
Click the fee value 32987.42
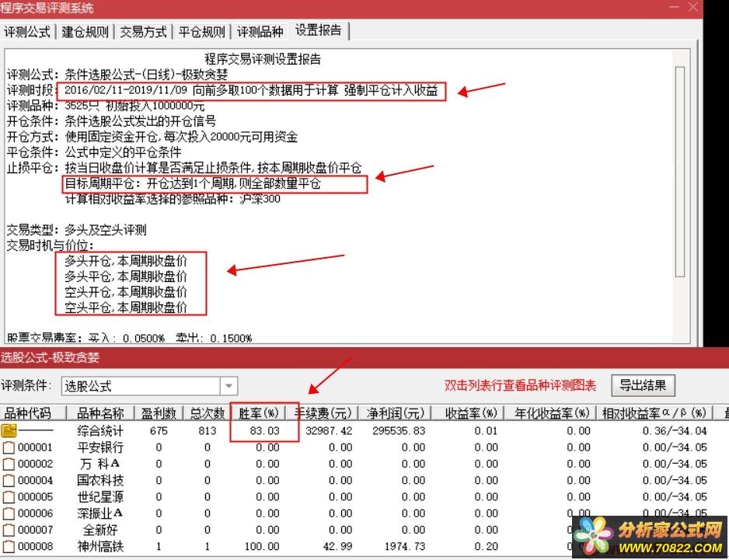(x=329, y=431)
